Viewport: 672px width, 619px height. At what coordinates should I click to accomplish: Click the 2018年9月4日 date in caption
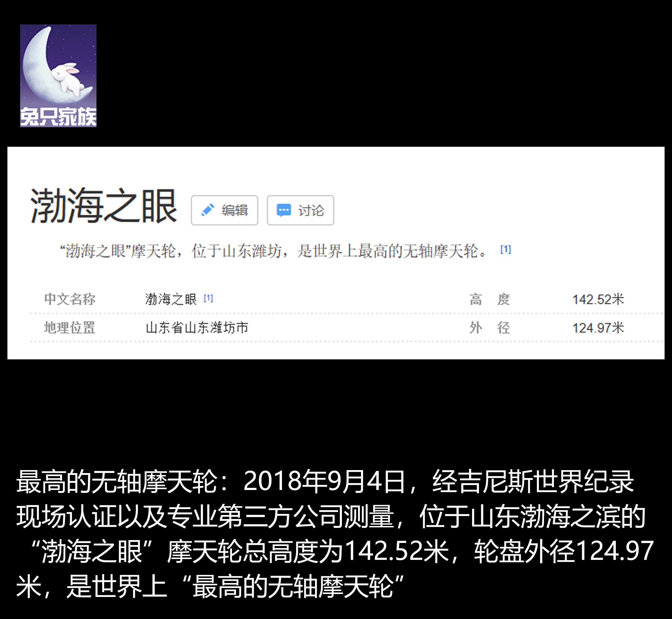coord(324,482)
